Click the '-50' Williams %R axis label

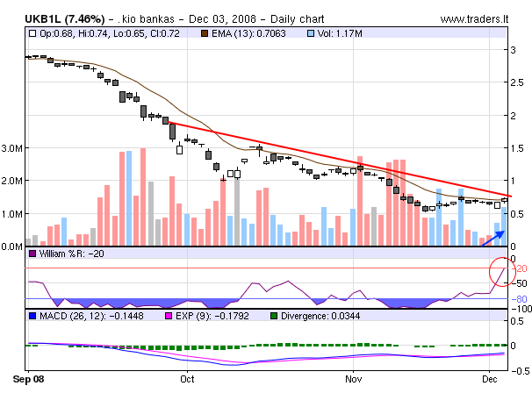point(519,283)
